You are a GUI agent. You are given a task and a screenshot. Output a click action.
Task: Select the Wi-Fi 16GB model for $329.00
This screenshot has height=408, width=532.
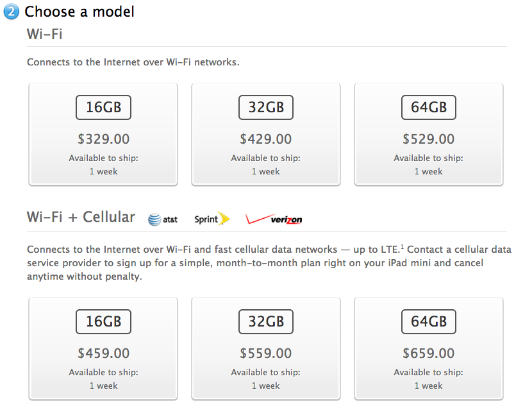tap(103, 134)
